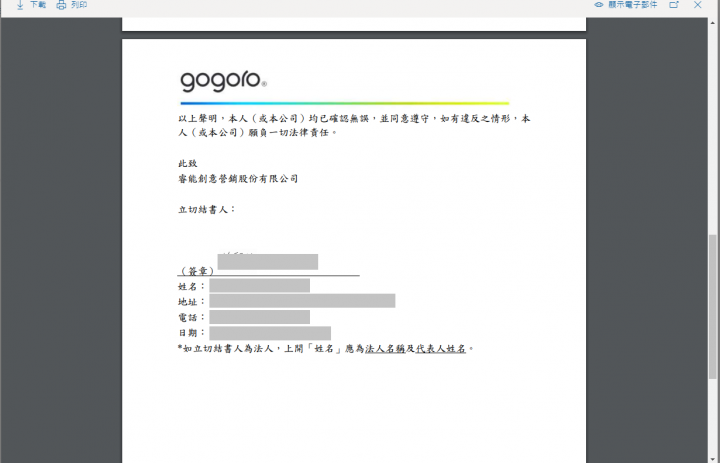The width and height of the screenshot is (720, 463).
Task: Close the preview with X icon
Action: (698, 5)
